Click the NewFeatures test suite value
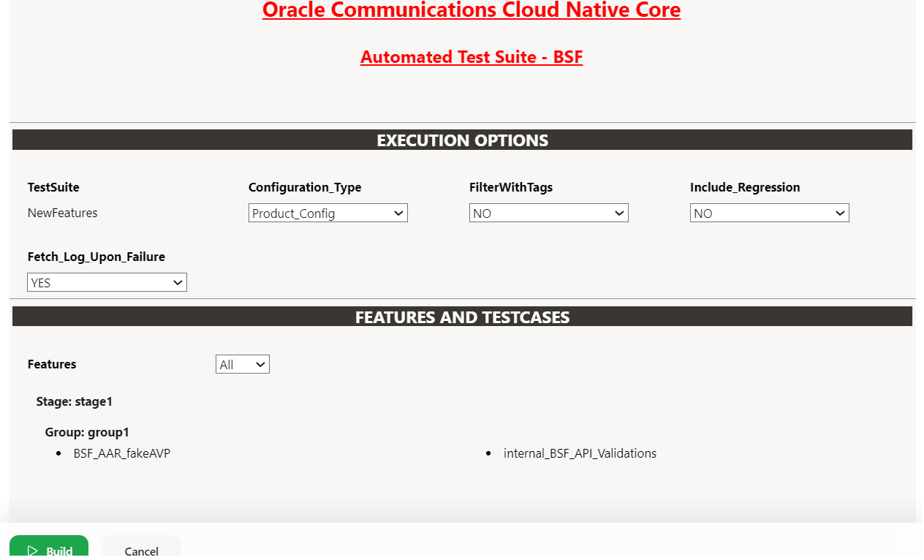924x560 pixels. [63, 213]
